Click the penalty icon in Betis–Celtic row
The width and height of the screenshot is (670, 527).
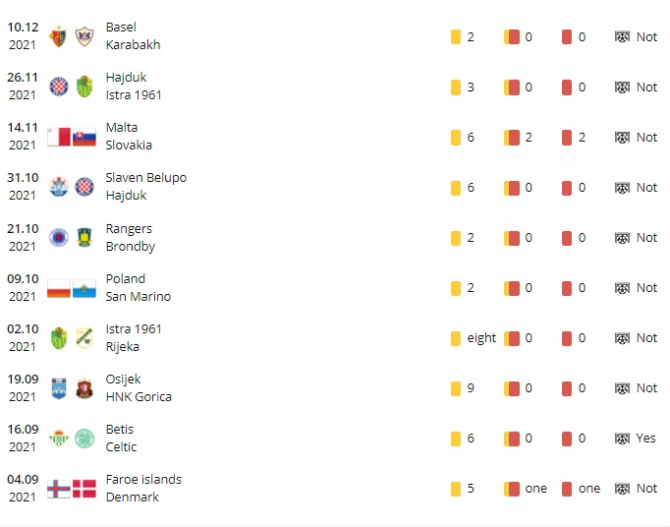tap(622, 438)
